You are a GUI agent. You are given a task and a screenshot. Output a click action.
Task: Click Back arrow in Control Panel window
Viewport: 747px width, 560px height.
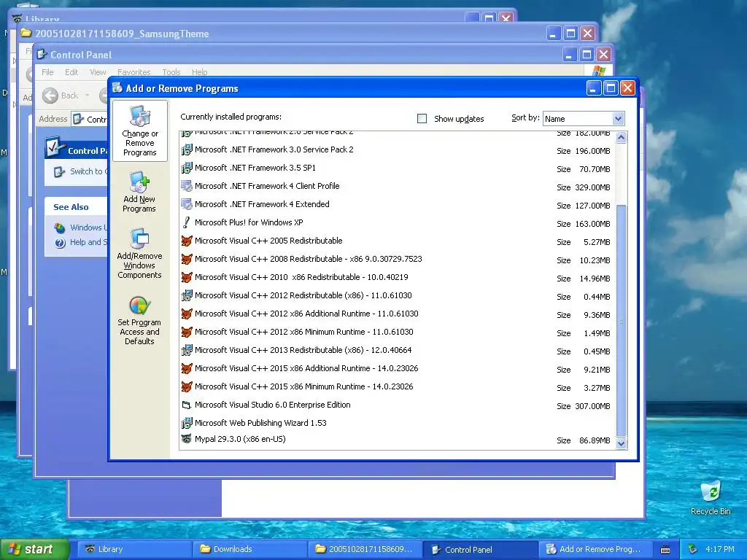point(50,96)
